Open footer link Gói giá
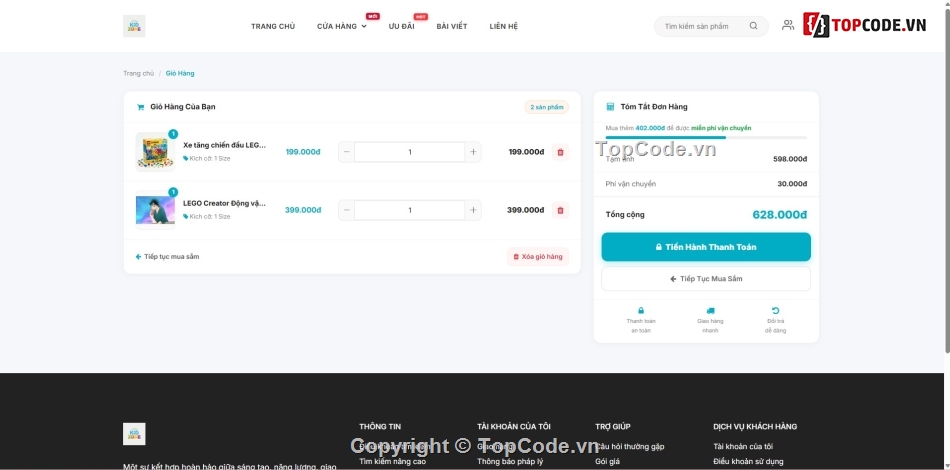The height and width of the screenshot is (470, 950). [x=607, y=462]
